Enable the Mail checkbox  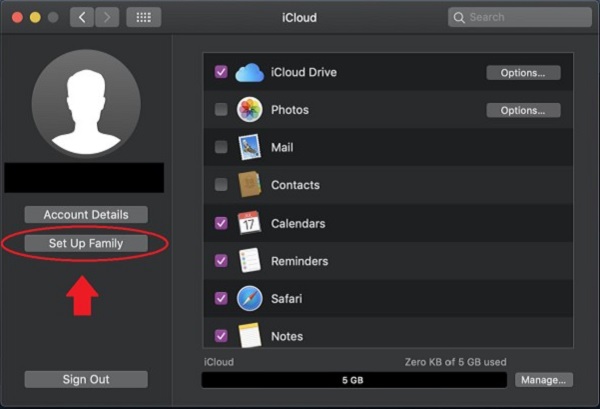click(221, 147)
